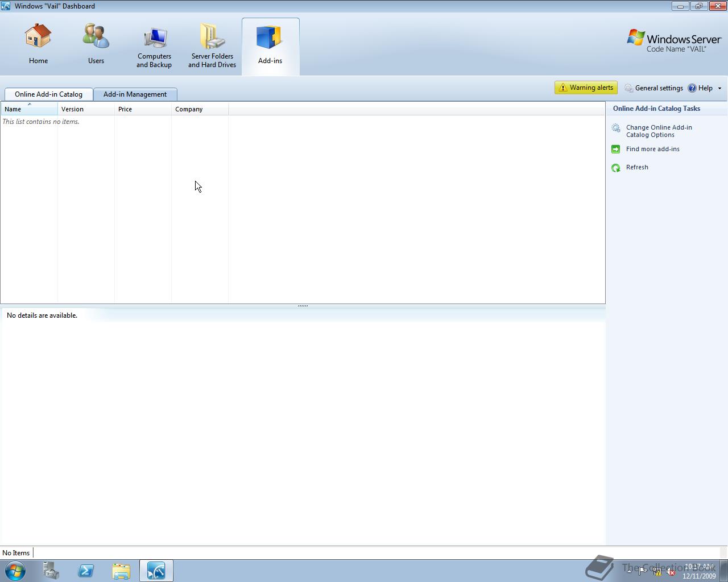Click the network tray icon
The height and width of the screenshot is (582, 728).
pos(657,571)
